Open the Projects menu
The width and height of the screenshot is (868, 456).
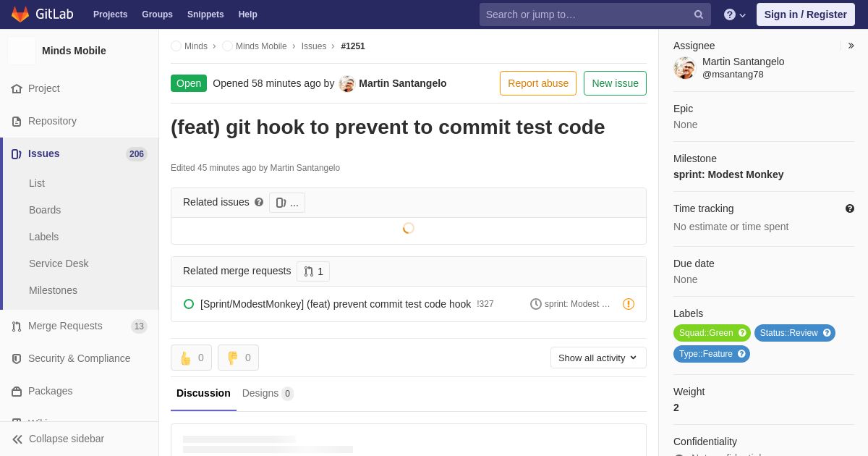click(x=110, y=14)
